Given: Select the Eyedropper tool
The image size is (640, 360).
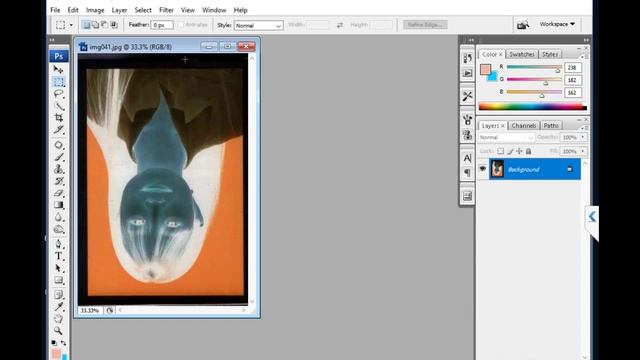Looking at the screenshot, I should click(x=58, y=307).
